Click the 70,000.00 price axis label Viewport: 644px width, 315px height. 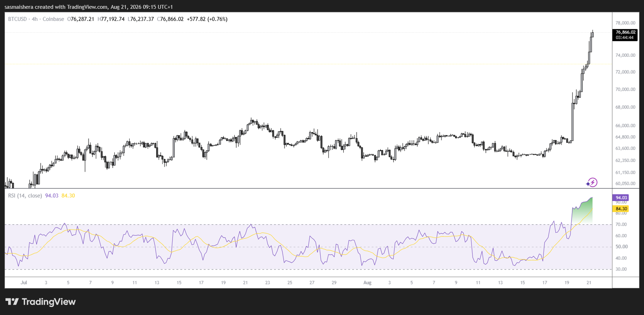(625, 89)
